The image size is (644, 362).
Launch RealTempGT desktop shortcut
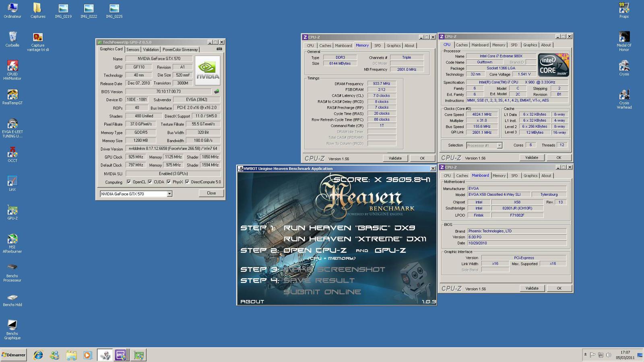click(12, 97)
